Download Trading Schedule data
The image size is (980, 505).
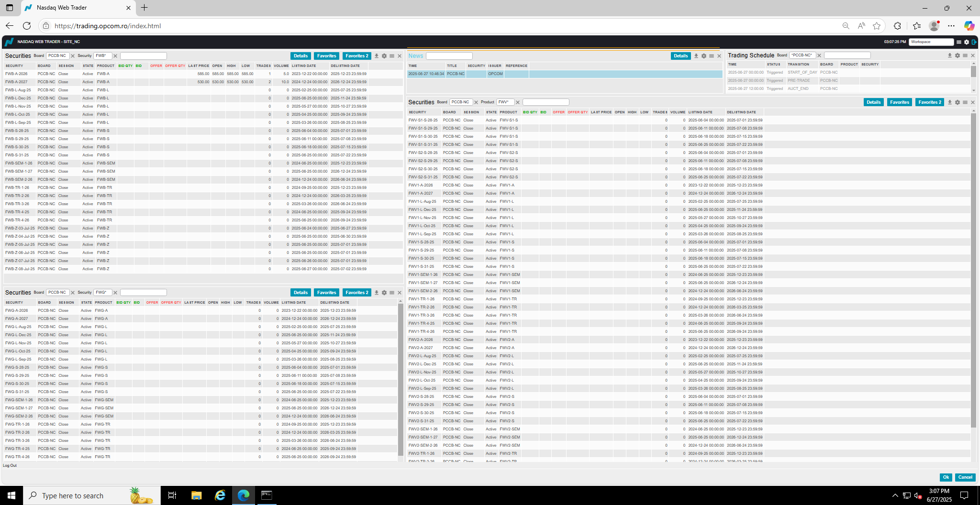point(950,55)
